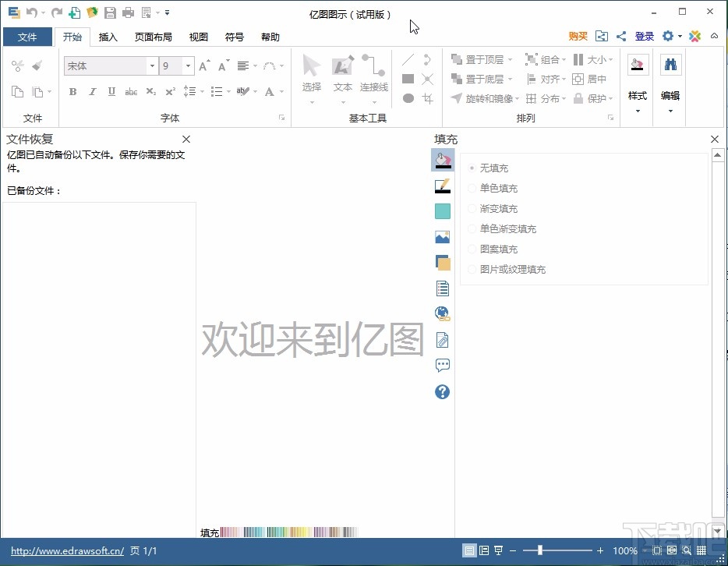Viewport: 728px width, 566px height.
Task: Open the Comment speech bubble icon in the side panel
Action: (x=443, y=366)
